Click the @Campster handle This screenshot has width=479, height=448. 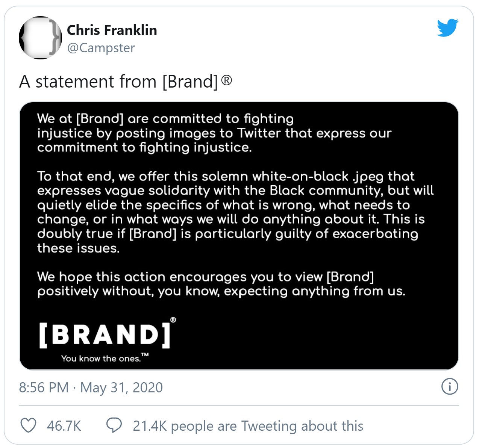pos(101,48)
